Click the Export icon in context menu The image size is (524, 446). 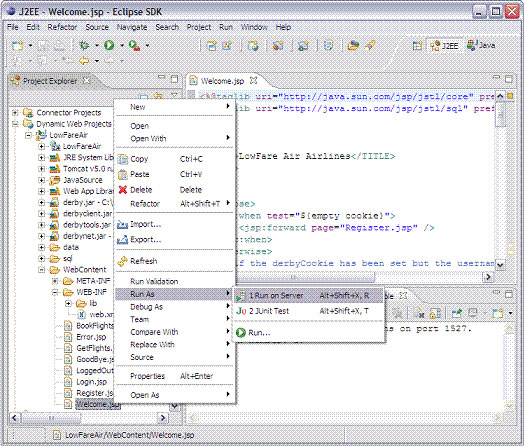tap(122, 240)
